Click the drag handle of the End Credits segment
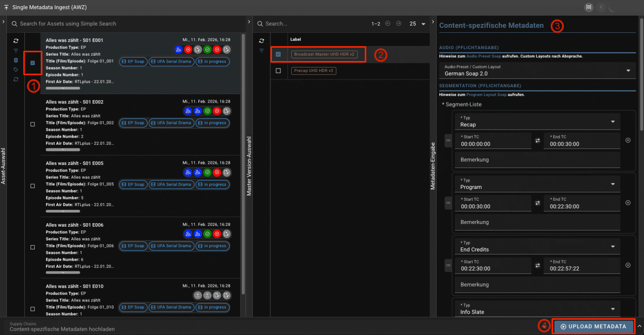Screen dimensions: 644x335 (x=448, y=265)
